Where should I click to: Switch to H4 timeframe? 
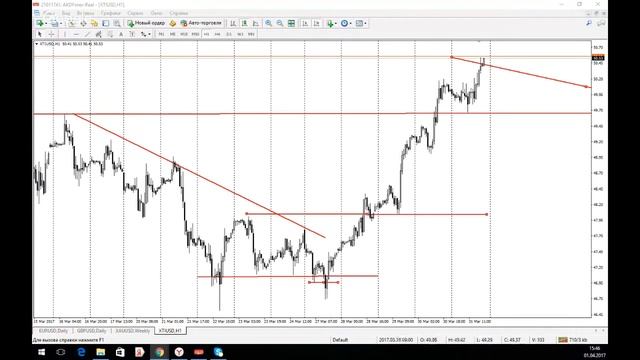[x=218, y=34]
